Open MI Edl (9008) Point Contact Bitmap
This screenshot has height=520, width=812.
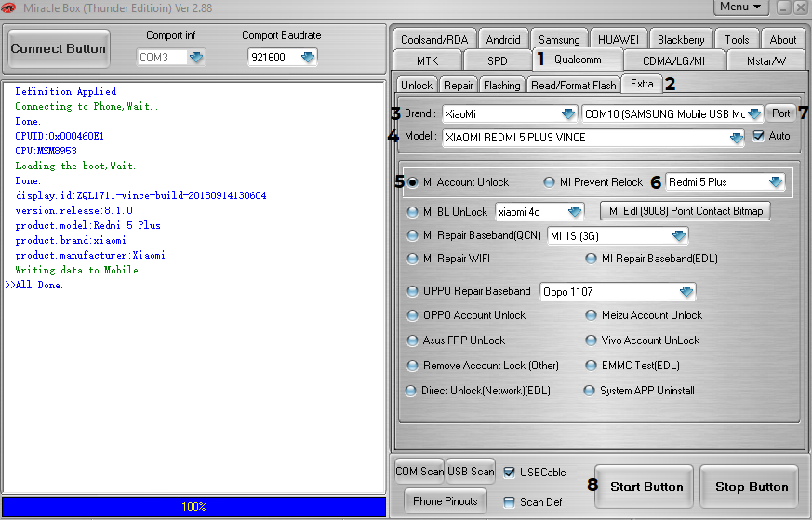pyautogui.click(x=686, y=211)
